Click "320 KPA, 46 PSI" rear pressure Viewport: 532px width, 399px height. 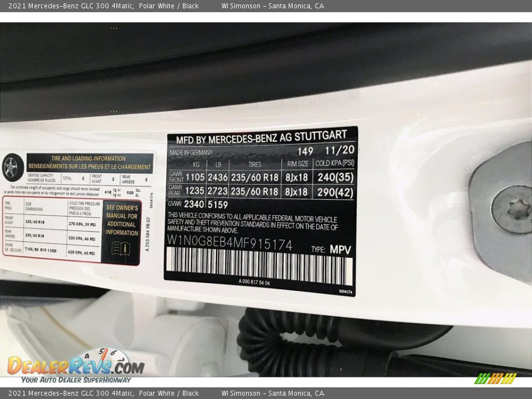(81, 238)
